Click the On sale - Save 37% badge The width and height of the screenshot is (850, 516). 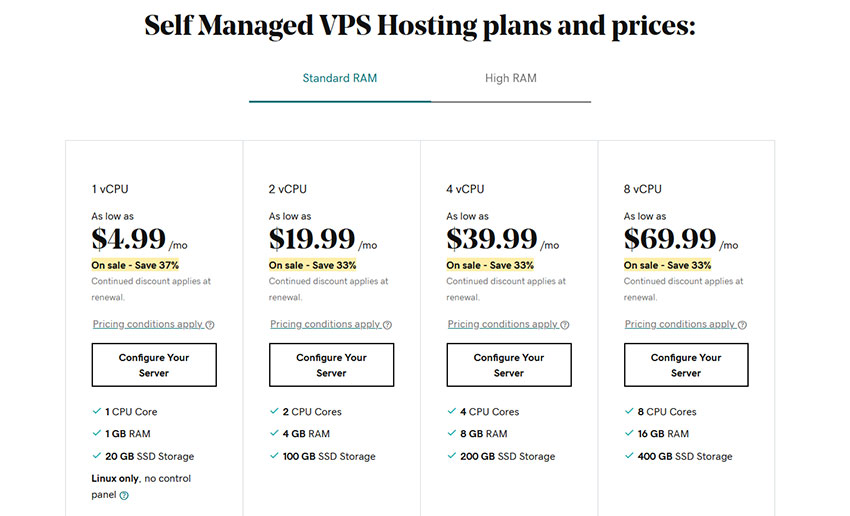coord(135,265)
